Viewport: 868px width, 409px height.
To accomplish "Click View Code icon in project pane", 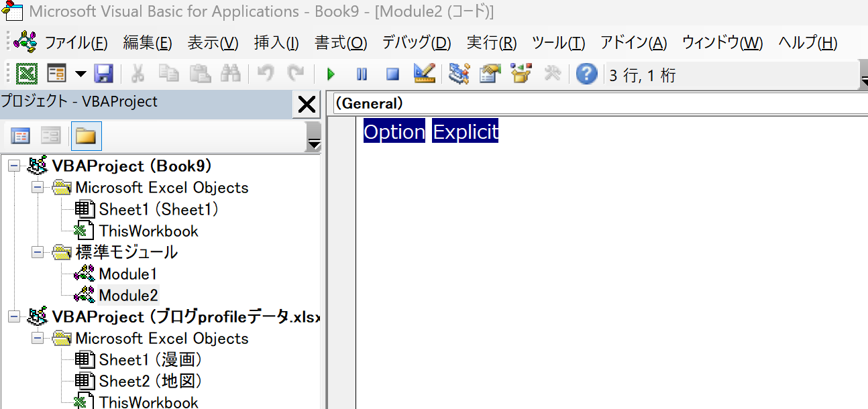I will point(21,136).
